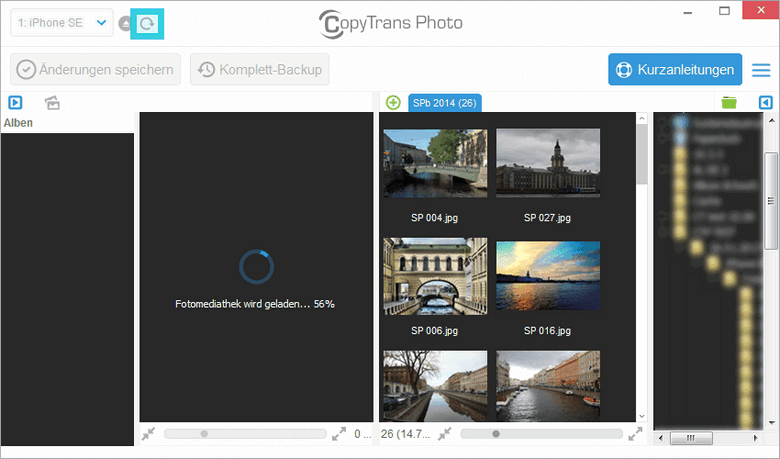Click the 26 (14.7... photo count status
The height and width of the screenshot is (459, 780).
pos(406,434)
